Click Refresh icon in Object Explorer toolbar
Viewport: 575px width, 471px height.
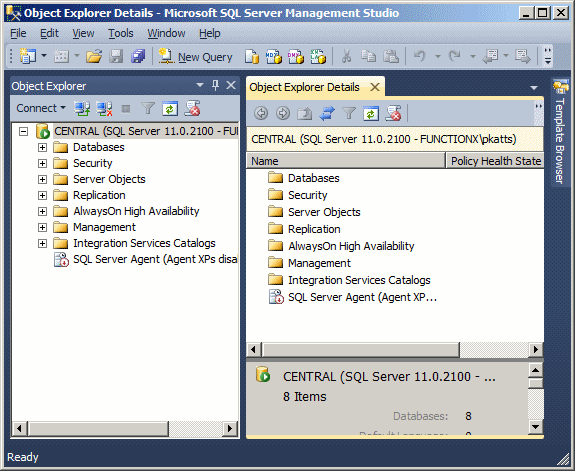[170, 109]
